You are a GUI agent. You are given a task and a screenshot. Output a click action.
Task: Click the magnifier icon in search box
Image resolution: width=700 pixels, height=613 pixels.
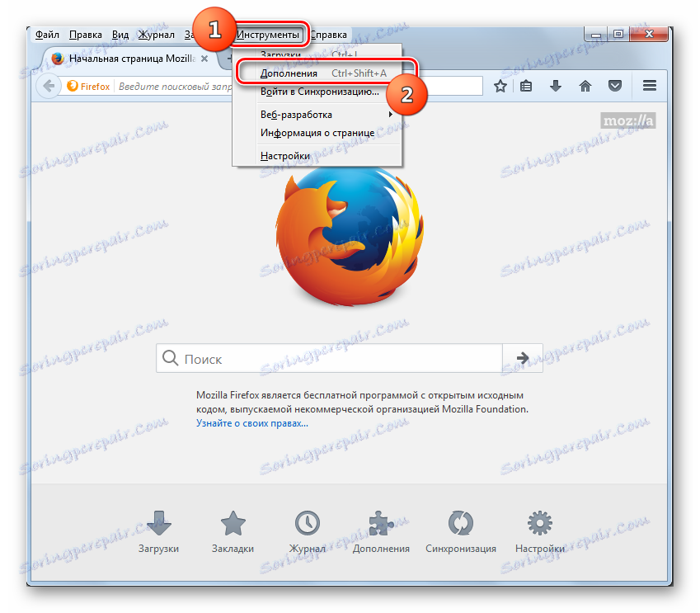click(x=170, y=358)
